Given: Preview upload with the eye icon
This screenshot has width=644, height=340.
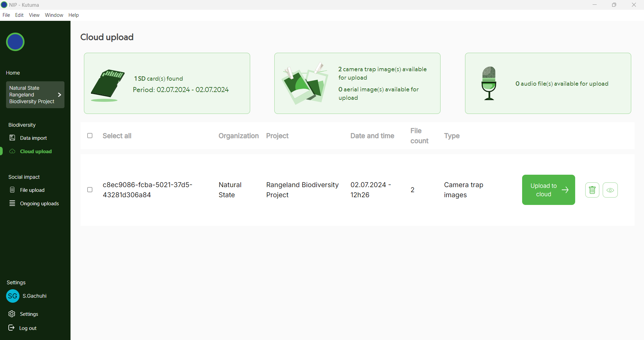Looking at the screenshot, I should click(610, 190).
